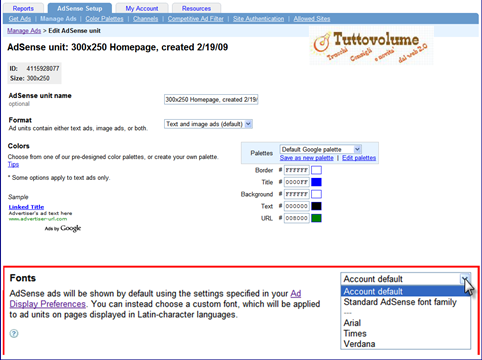Edit the Title color hex field

pyautogui.click(x=296, y=182)
